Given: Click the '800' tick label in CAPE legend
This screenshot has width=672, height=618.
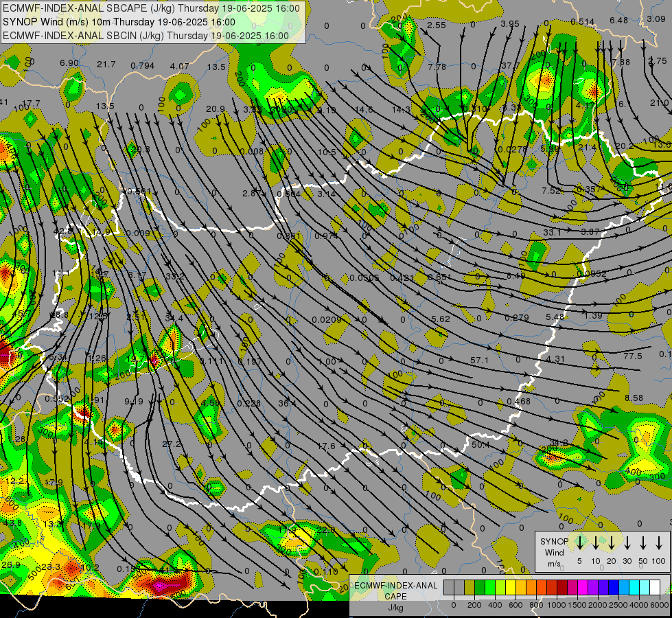Looking at the screenshot, I should tap(536, 605).
